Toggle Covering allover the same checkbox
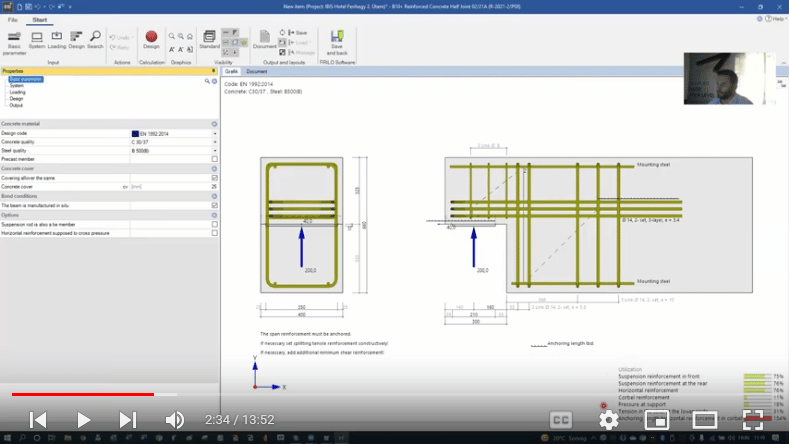This screenshot has height=444, width=789. [x=214, y=177]
